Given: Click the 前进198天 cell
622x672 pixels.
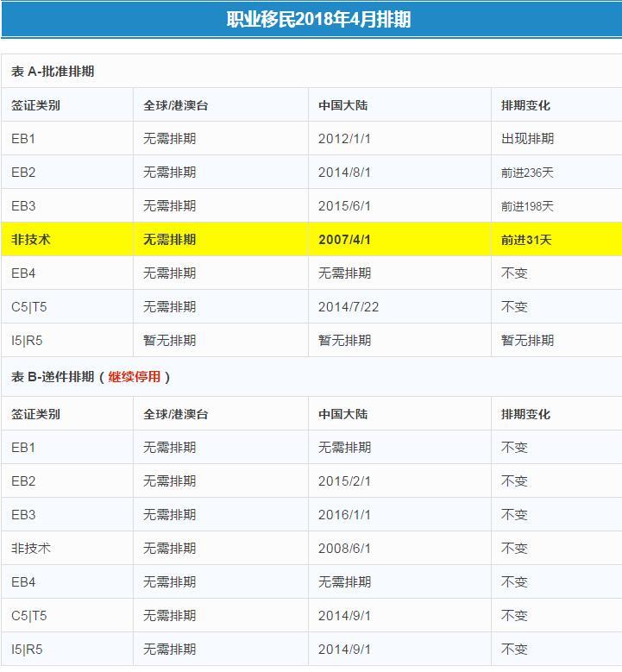Looking at the screenshot, I should pos(527,205).
